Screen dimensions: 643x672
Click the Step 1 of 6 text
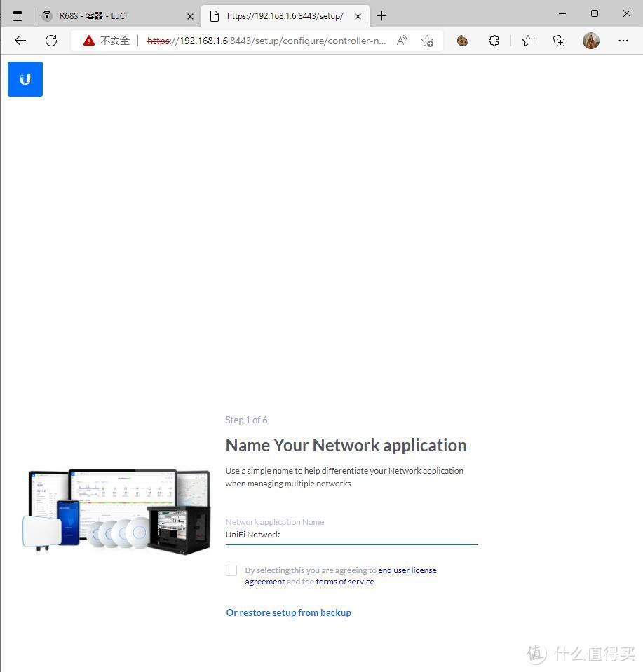[246, 420]
